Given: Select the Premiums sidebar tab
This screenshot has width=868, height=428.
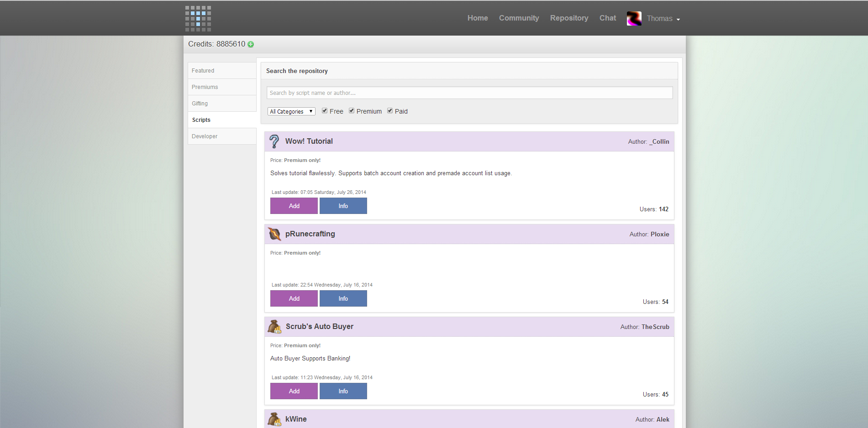Looking at the screenshot, I should coord(222,87).
